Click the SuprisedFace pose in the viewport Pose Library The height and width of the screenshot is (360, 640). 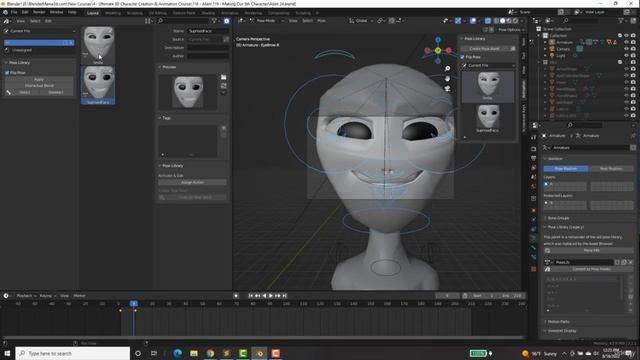[x=488, y=118]
